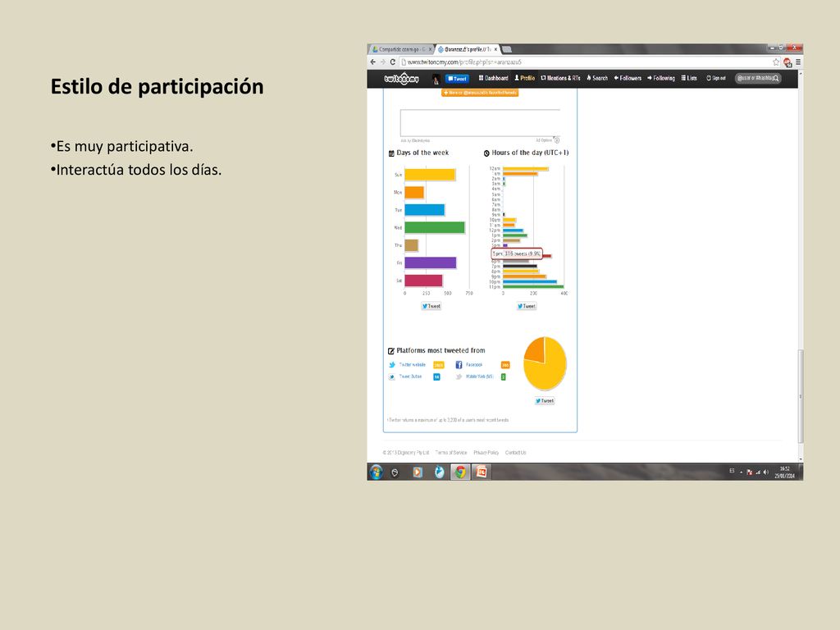The height and width of the screenshot is (630, 840).
Task: Click the Facebook platform link
Action: tap(474, 365)
